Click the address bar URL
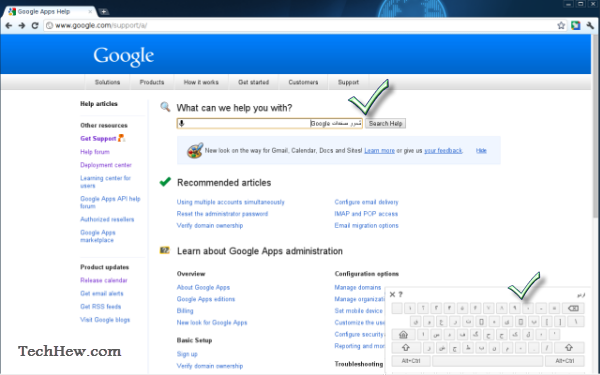This screenshot has height=375, width=600. coord(101,26)
